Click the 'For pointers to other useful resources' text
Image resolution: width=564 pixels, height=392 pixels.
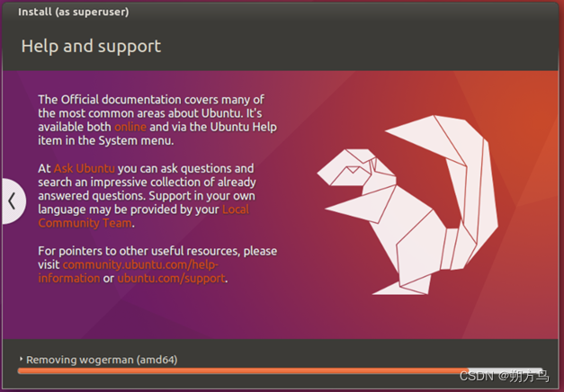pyautogui.click(x=157, y=251)
